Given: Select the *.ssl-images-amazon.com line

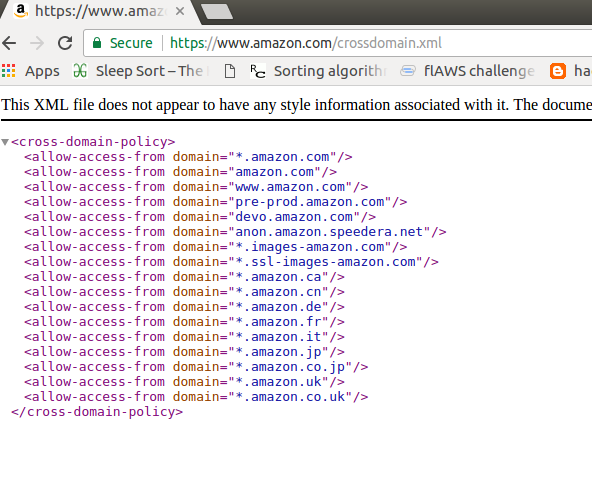Looking at the screenshot, I should [231, 262].
